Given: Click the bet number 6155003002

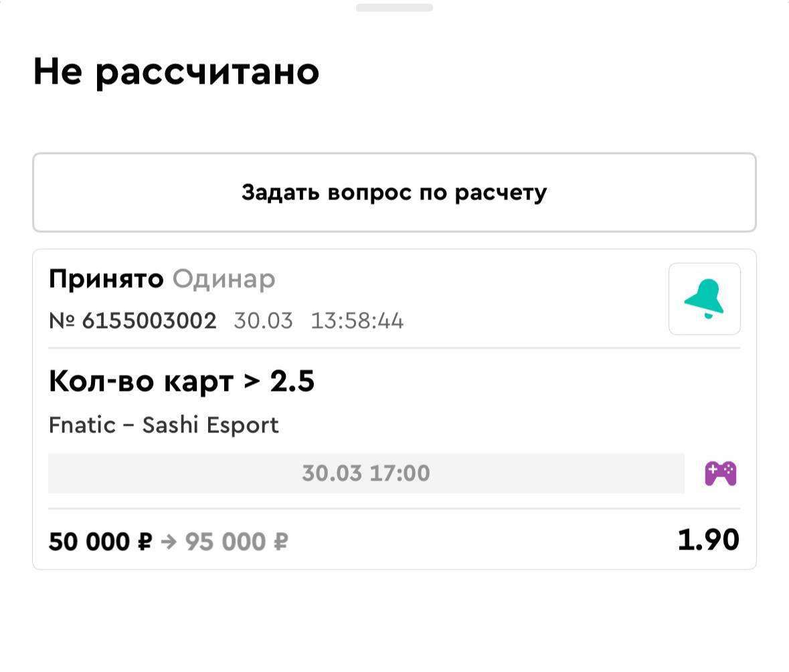Looking at the screenshot, I should click(149, 321).
